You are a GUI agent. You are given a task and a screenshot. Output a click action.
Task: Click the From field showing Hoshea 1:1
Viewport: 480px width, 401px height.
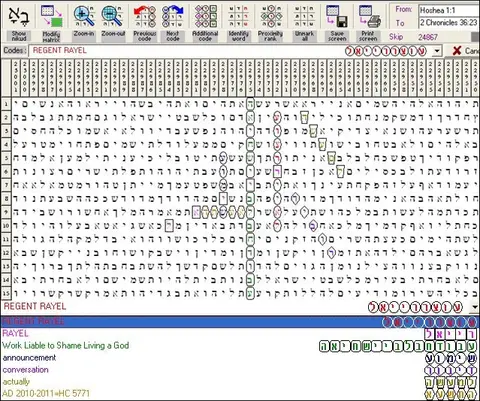pos(449,10)
